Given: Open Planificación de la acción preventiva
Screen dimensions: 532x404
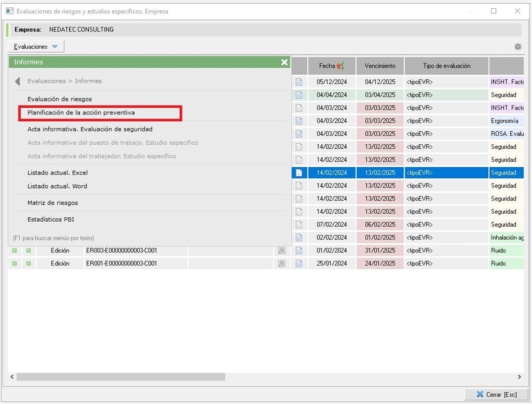Looking at the screenshot, I should point(81,113).
